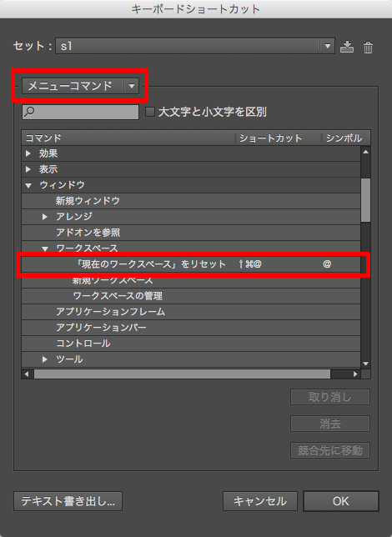Screen dimensions: 392x537
Task: Click the キャンセル button
Action: pyautogui.click(x=259, y=501)
